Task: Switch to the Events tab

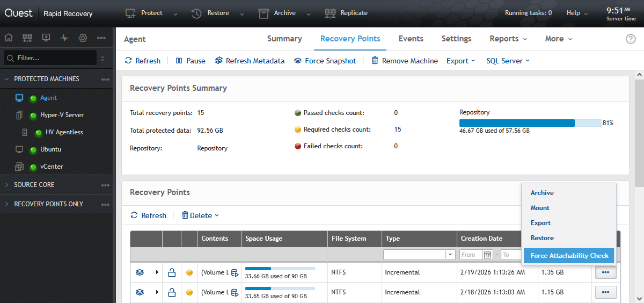Action: [411, 39]
